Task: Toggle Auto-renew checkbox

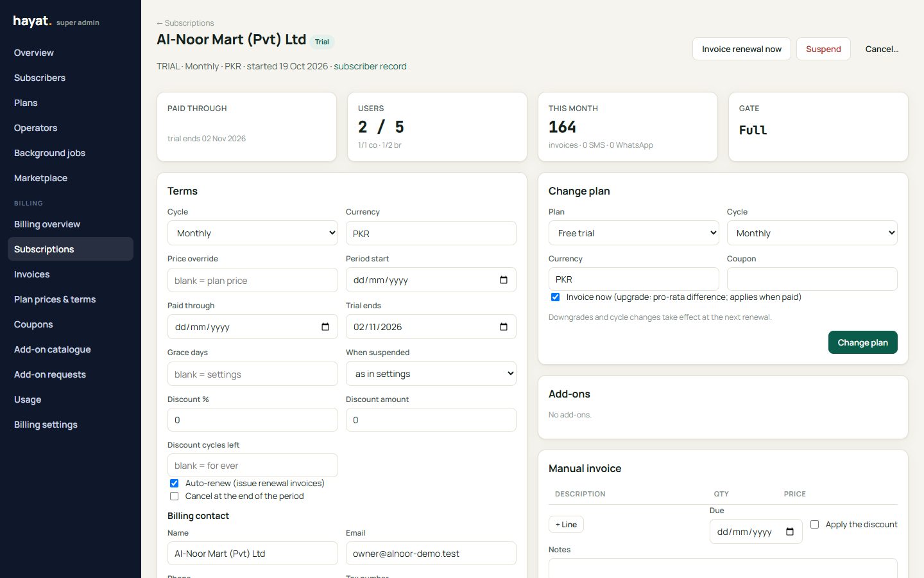Action: pos(174,483)
